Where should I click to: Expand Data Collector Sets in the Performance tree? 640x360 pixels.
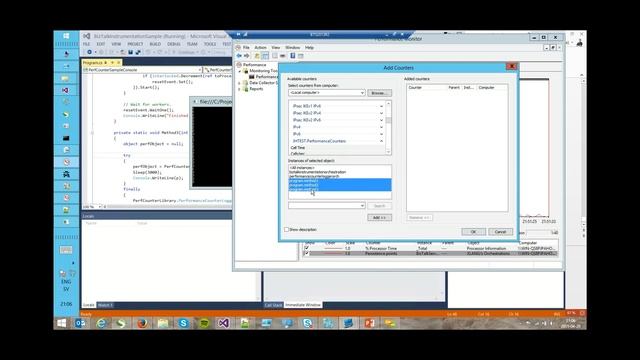coord(240,83)
